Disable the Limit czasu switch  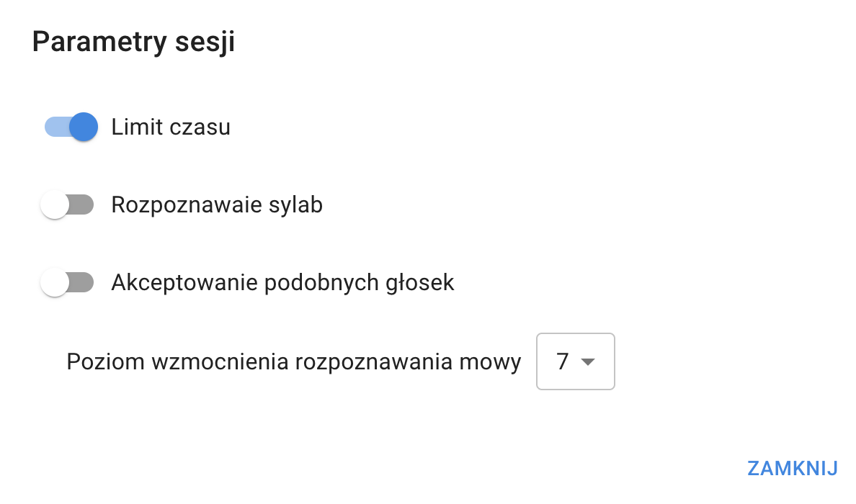click(71, 127)
